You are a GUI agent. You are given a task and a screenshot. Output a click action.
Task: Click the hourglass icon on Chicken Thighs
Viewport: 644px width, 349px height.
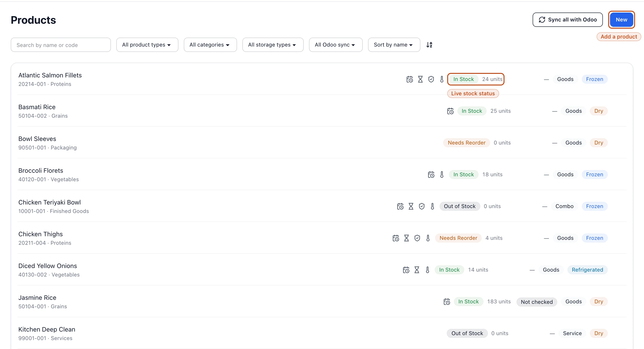407,238
